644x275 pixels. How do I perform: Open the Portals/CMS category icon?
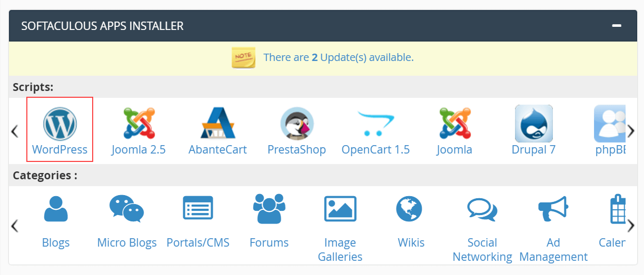198,208
